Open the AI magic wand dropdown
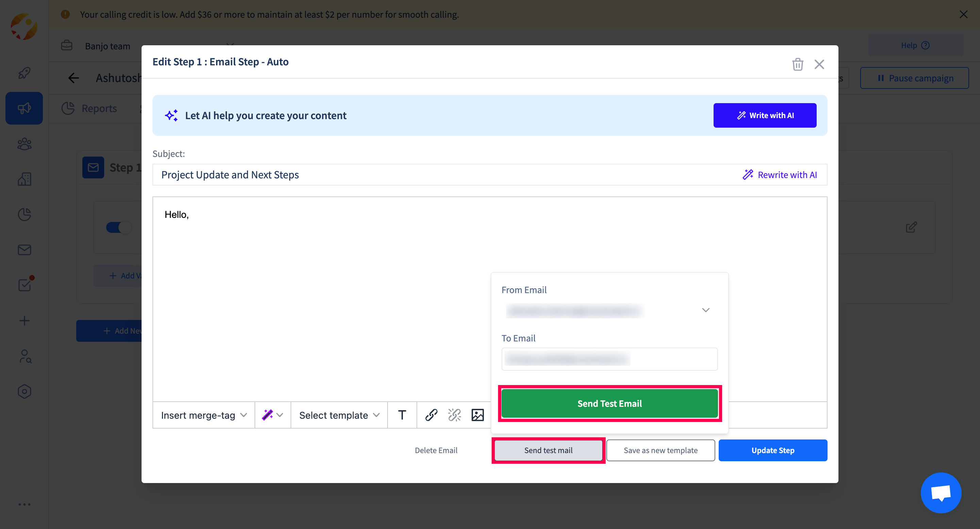The image size is (980, 529). (x=272, y=415)
